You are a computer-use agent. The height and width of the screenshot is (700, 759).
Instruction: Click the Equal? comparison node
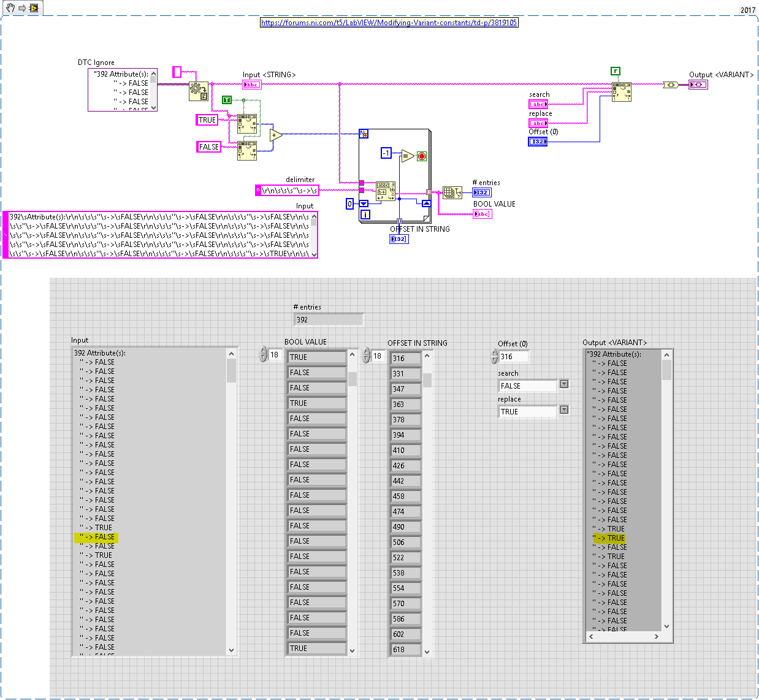point(408,156)
